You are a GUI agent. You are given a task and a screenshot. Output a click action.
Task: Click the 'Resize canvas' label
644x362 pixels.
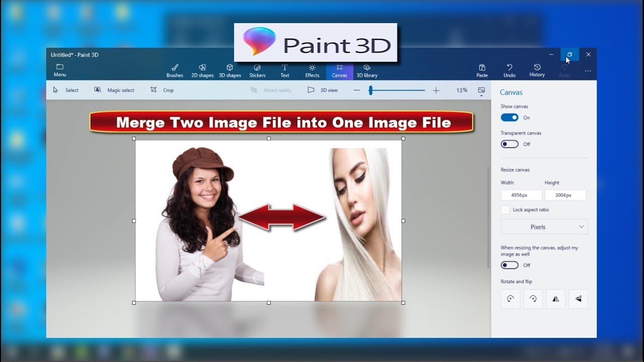click(x=515, y=170)
